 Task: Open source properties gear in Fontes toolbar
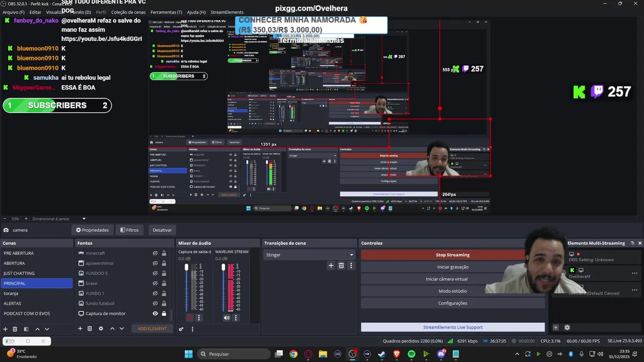point(101,328)
